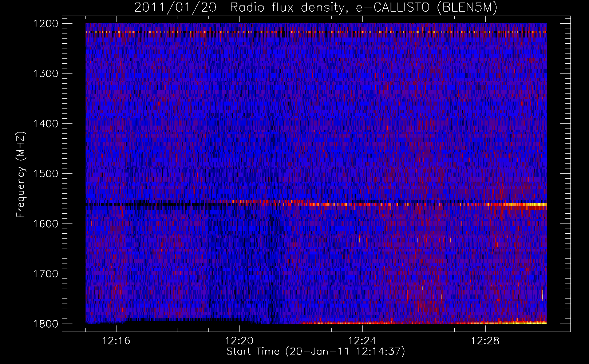This screenshot has height=364, width=589.
Task: Click the dotted interference line near 1220 MHz
Action: [x=316, y=32]
